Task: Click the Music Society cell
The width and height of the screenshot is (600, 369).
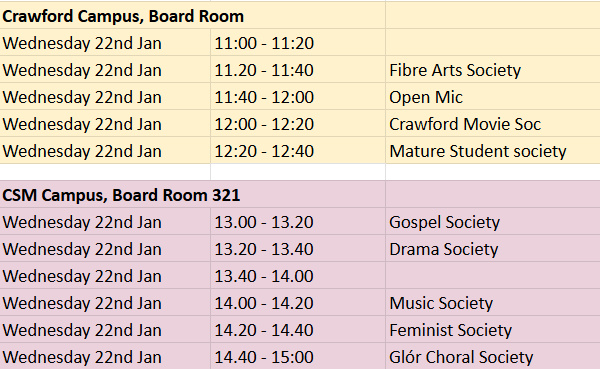Action: click(x=493, y=302)
